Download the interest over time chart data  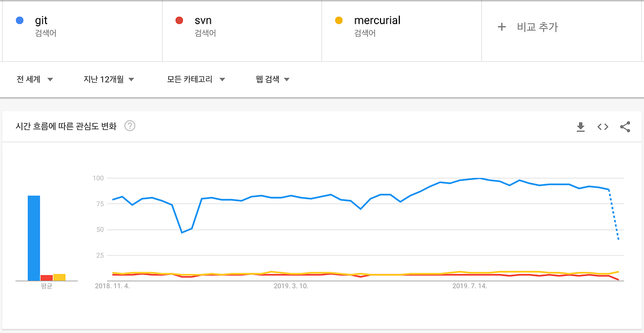580,127
